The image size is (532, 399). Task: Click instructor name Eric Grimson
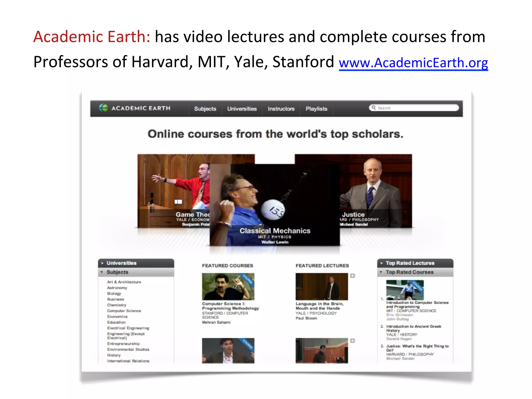coord(399,315)
